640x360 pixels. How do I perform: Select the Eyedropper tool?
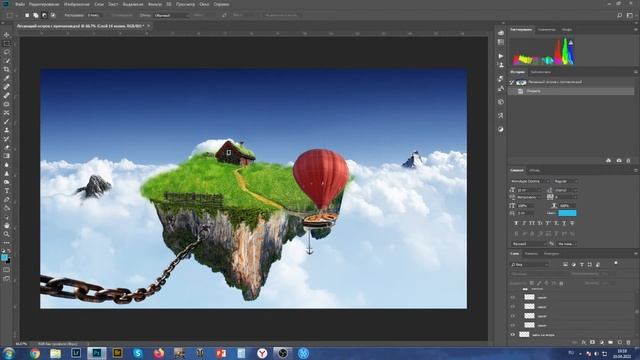(x=7, y=78)
